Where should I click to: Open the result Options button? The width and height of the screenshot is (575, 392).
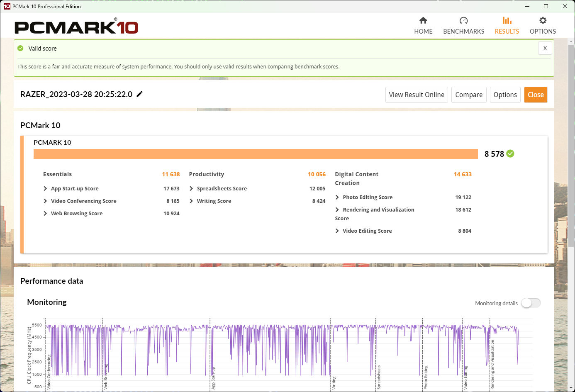pos(505,95)
